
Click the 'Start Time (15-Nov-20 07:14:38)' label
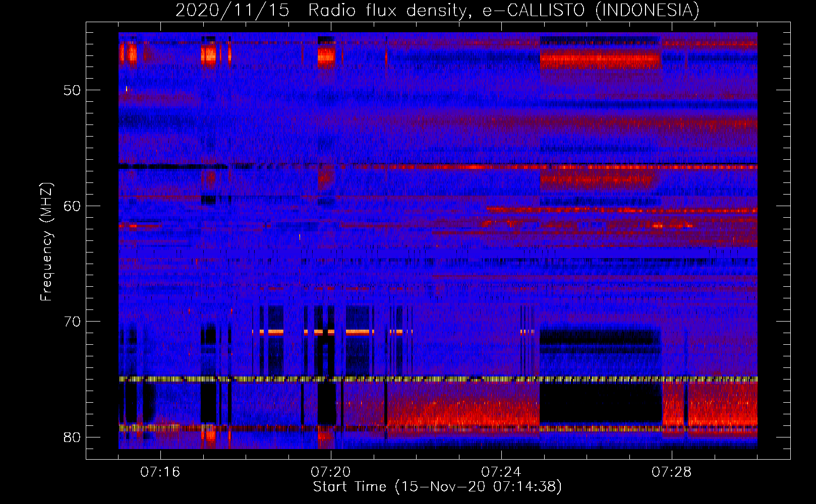coord(437,487)
